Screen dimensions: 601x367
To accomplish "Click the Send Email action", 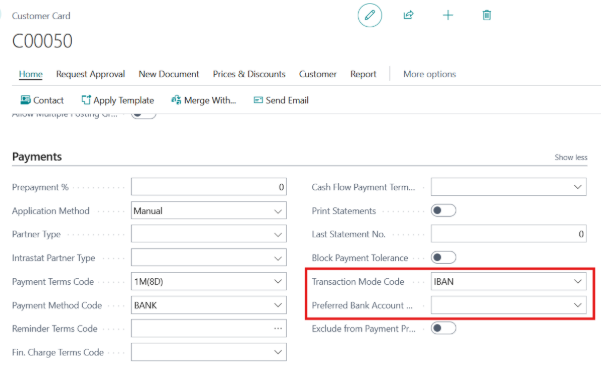I will click(x=281, y=100).
